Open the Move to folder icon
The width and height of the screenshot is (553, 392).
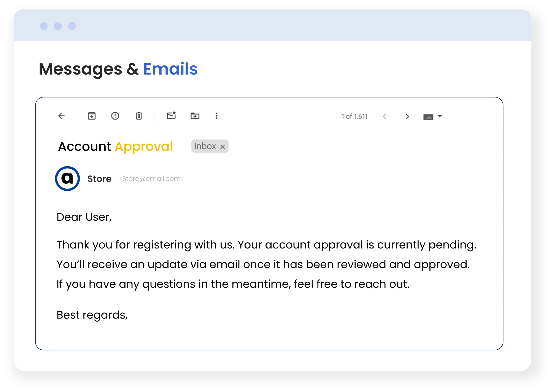(x=195, y=116)
